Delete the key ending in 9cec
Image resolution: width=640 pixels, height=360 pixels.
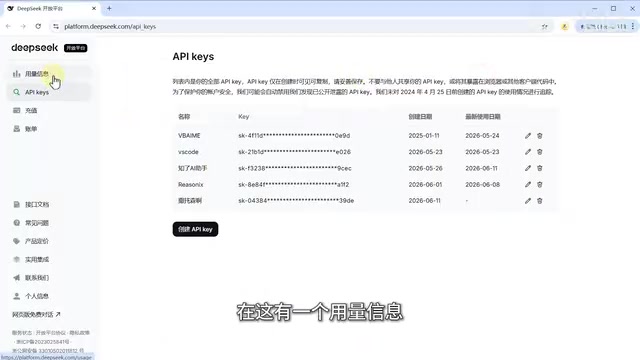(x=540, y=168)
